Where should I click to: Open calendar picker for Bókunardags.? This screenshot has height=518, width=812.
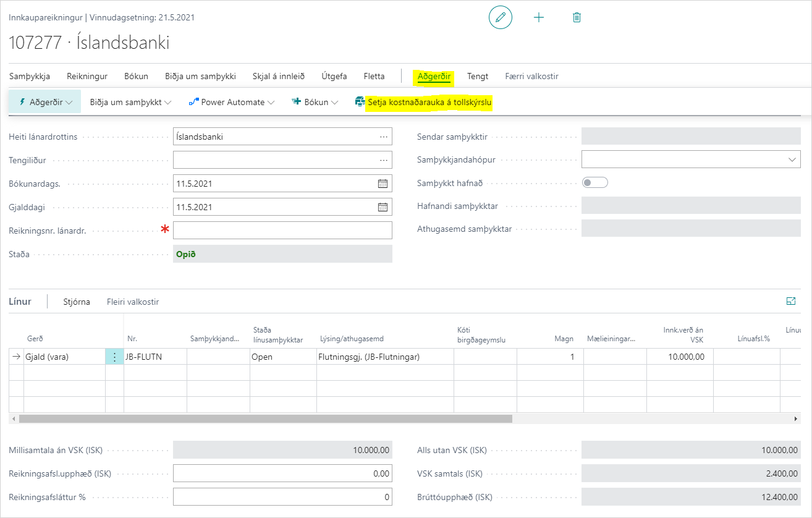pos(383,184)
